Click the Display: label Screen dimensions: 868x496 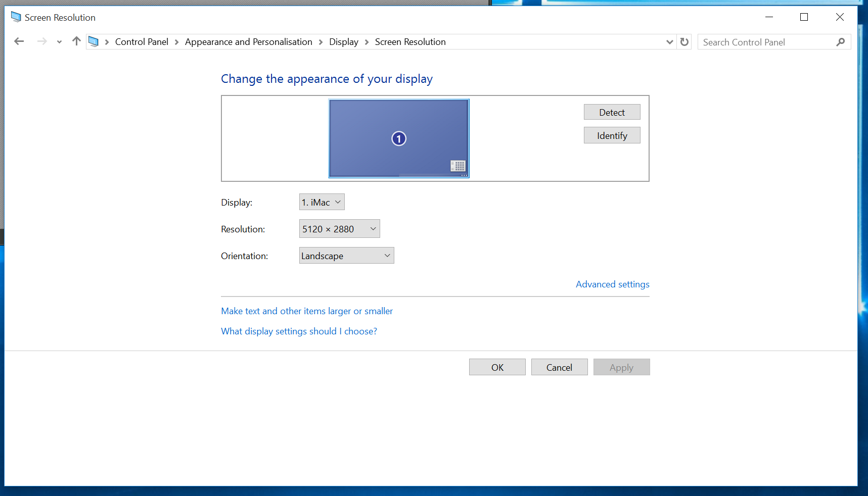pos(237,203)
